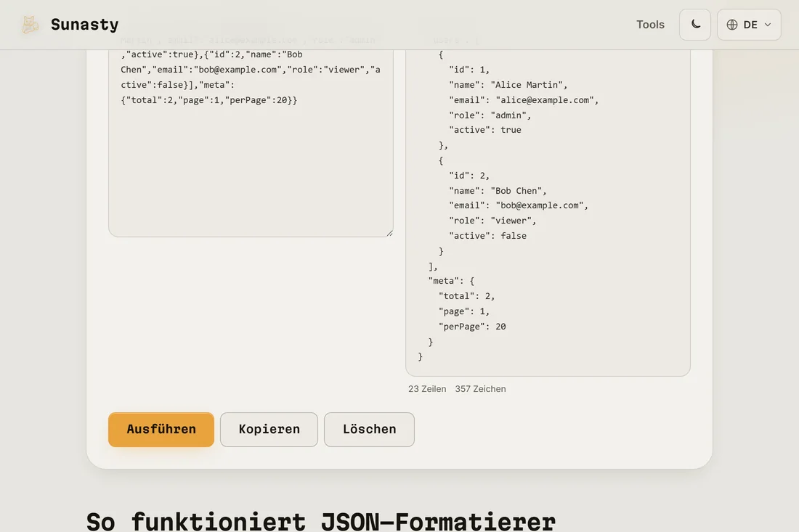This screenshot has height=532, width=799.
Task: Click the heading "So funktioniert JSON-Formatierer"
Action: [x=321, y=521]
